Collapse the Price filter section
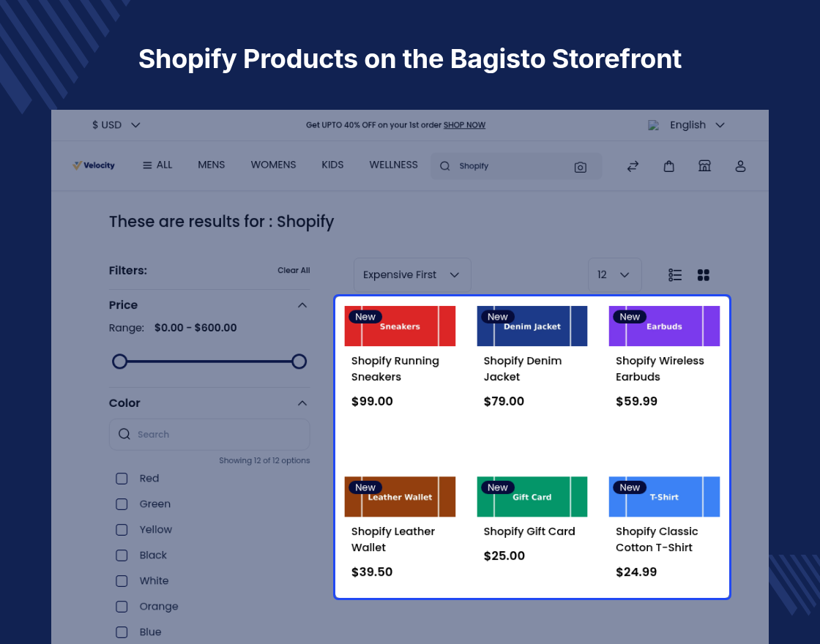Image resolution: width=820 pixels, height=644 pixels. pos(302,305)
